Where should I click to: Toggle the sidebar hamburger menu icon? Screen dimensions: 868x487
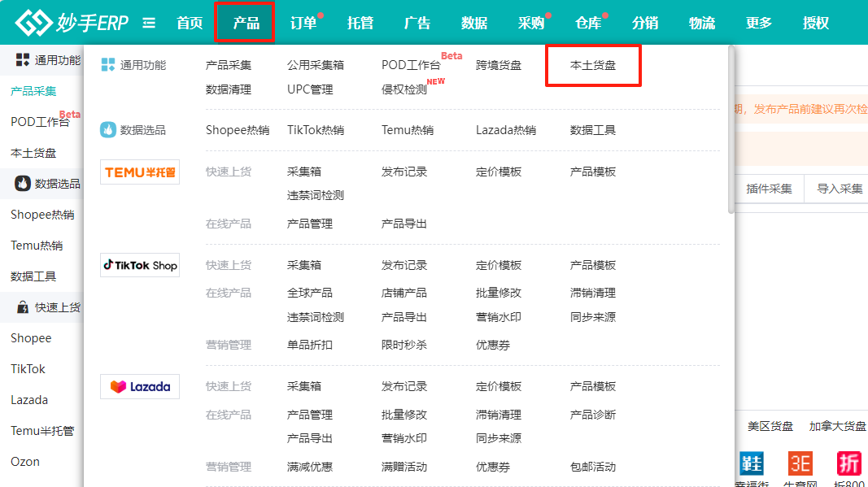(x=149, y=23)
